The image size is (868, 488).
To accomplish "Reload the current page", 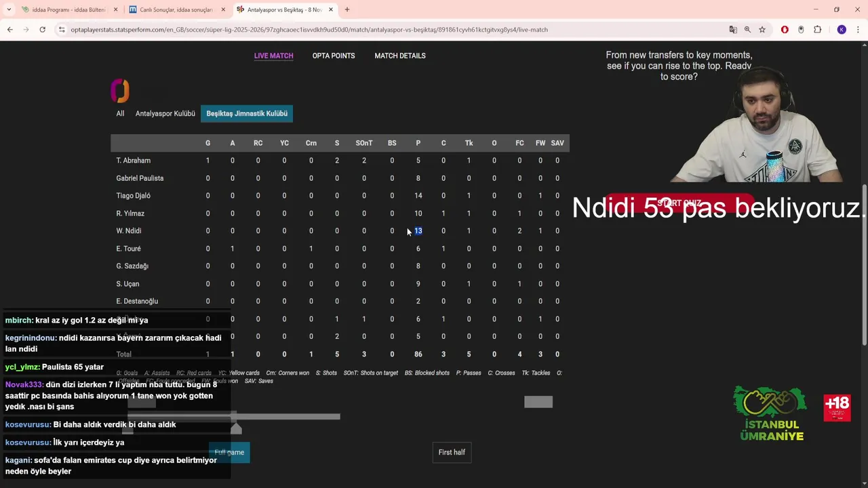I will pyautogui.click(x=42, y=30).
